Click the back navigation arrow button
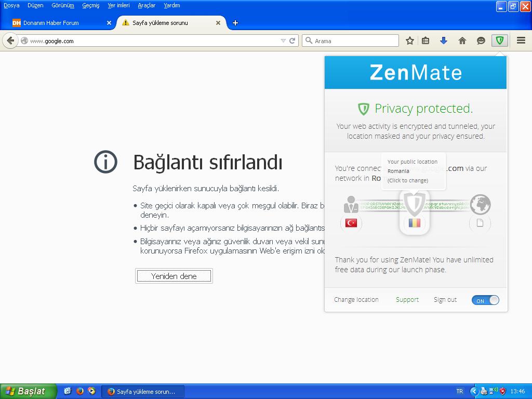This screenshot has height=399, width=532. [x=10, y=41]
